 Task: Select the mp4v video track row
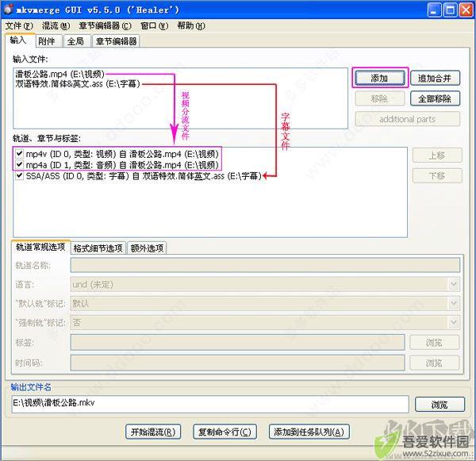[122, 154]
